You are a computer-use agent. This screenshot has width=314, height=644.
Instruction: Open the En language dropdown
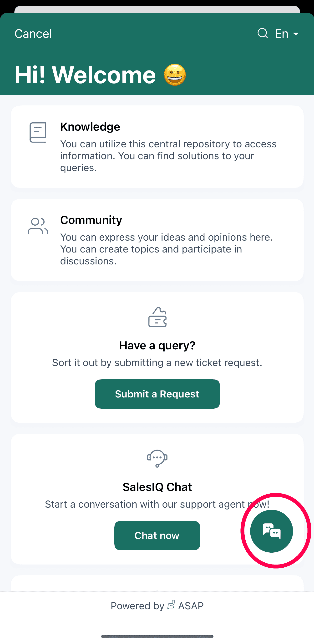coord(286,34)
